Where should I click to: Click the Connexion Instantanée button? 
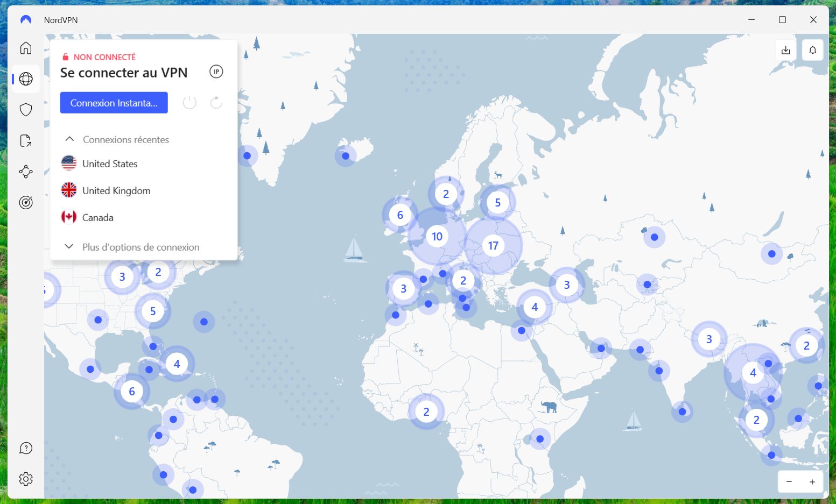coord(114,103)
